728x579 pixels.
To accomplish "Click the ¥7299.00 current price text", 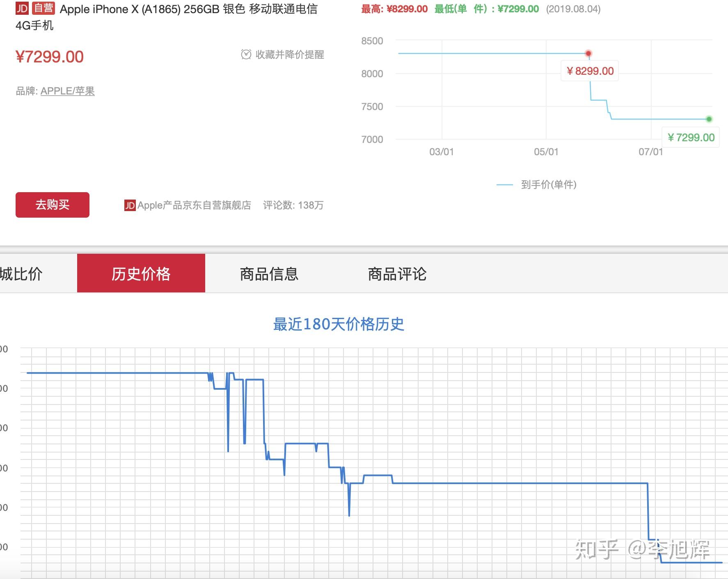I will [50, 57].
